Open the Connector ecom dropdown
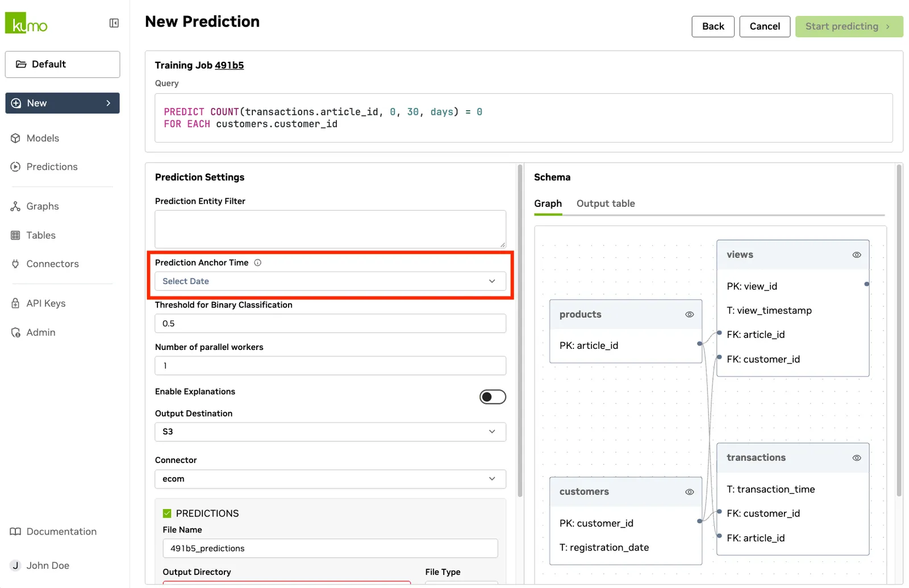909x588 pixels. click(x=330, y=479)
